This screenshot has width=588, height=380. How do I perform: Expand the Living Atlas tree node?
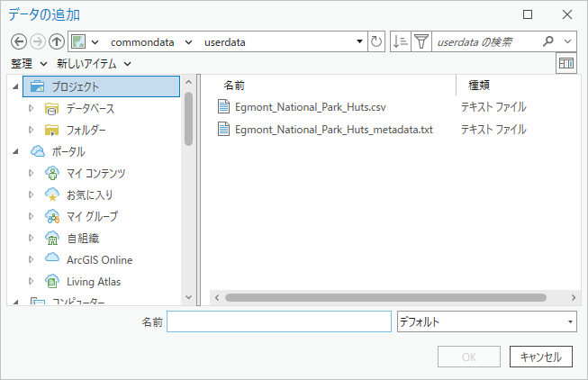pos(32,281)
